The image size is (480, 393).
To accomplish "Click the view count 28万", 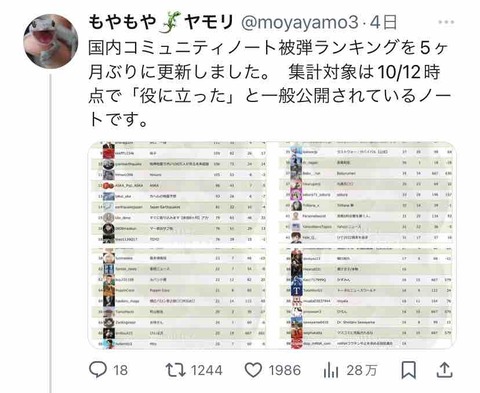I will [362, 370].
